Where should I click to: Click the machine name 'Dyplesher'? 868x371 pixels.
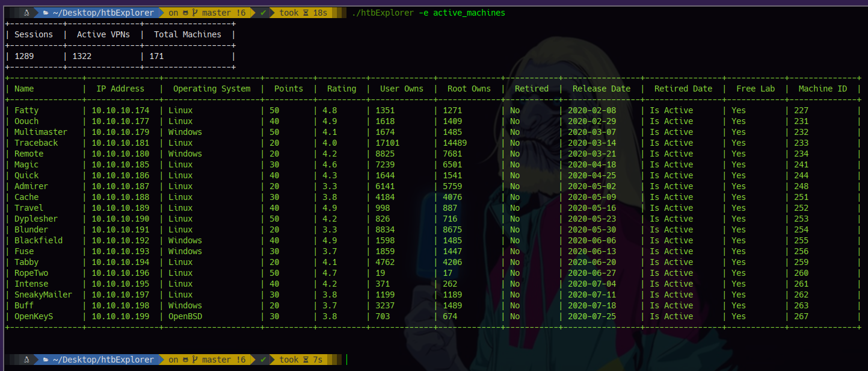(36, 219)
